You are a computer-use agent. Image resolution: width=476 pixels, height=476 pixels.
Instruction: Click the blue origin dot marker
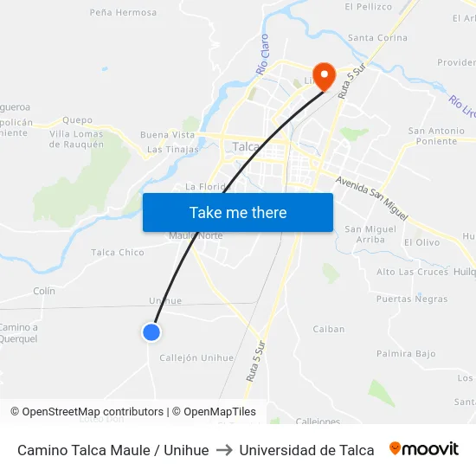pyautogui.click(x=151, y=332)
